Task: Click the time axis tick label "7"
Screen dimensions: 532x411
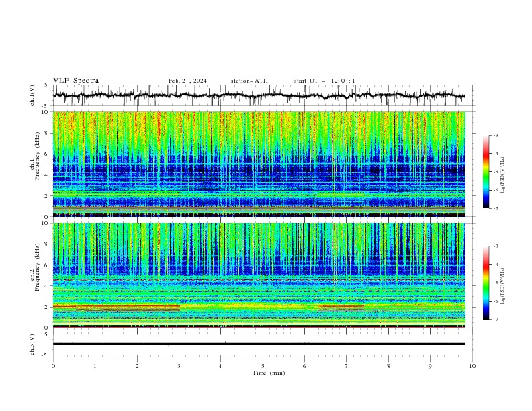Action: (x=347, y=366)
